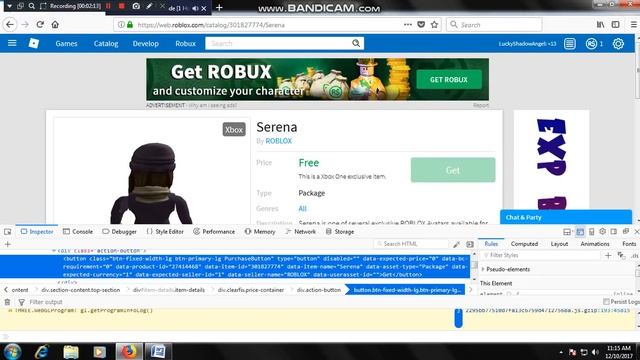Select the Rules sidebar tab
The width and height of the screenshot is (640, 360).
(x=491, y=244)
